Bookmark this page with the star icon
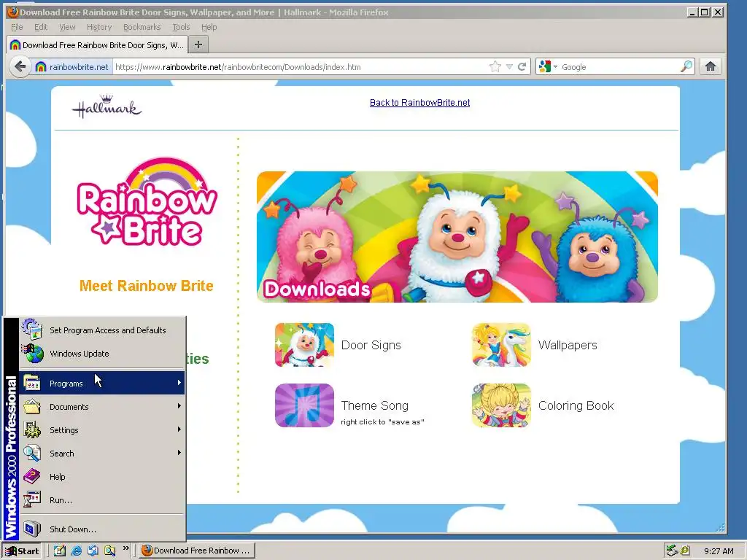 click(495, 66)
